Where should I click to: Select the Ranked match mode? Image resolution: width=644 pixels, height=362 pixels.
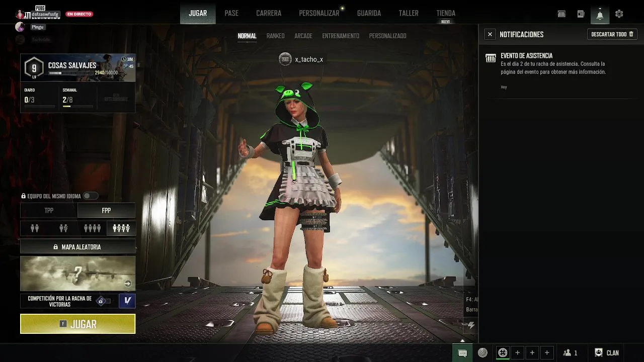tap(275, 36)
